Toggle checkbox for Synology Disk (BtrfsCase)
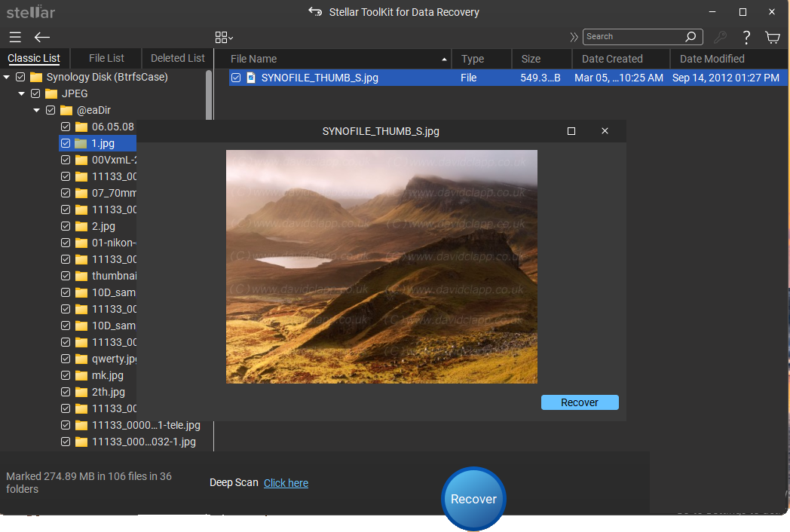The height and width of the screenshot is (532, 790). 20,77
